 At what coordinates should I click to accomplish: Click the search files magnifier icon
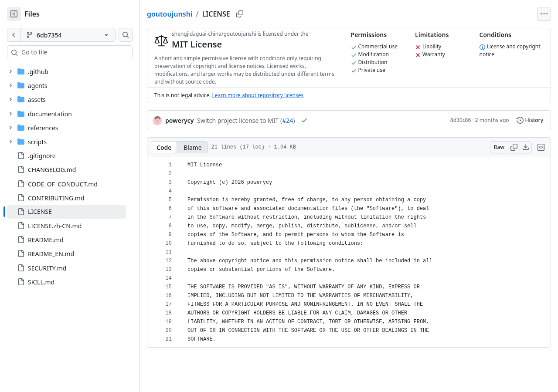tap(126, 35)
